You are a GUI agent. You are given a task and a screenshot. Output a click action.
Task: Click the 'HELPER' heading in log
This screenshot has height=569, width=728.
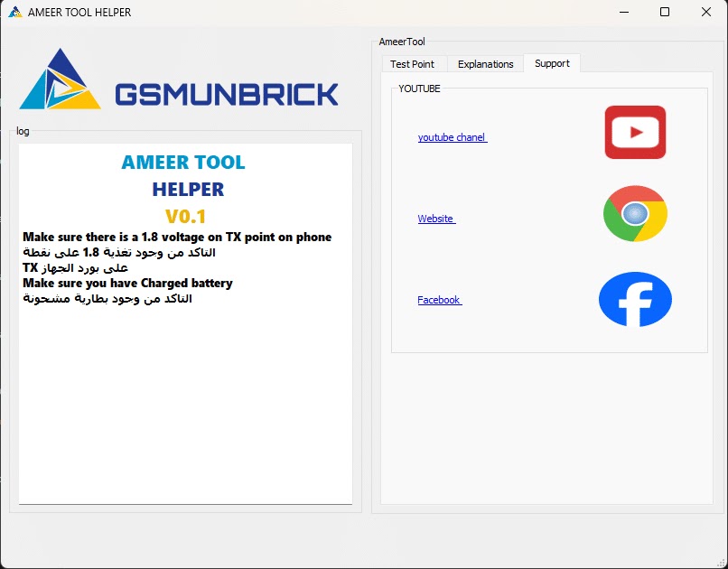(x=188, y=190)
